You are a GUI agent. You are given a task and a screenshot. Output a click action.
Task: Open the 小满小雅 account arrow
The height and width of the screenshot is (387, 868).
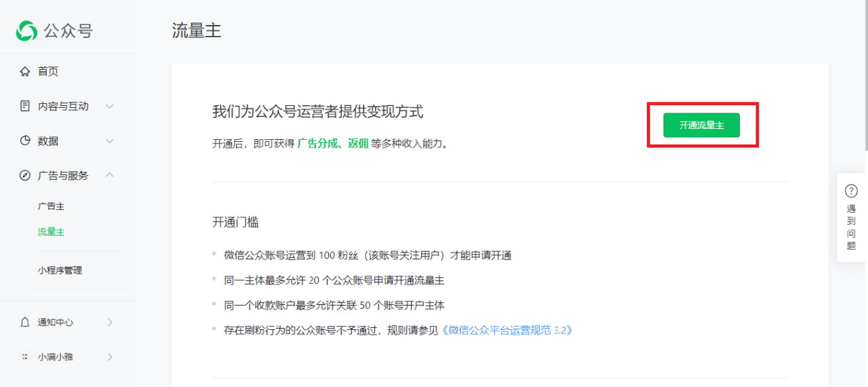(x=110, y=356)
